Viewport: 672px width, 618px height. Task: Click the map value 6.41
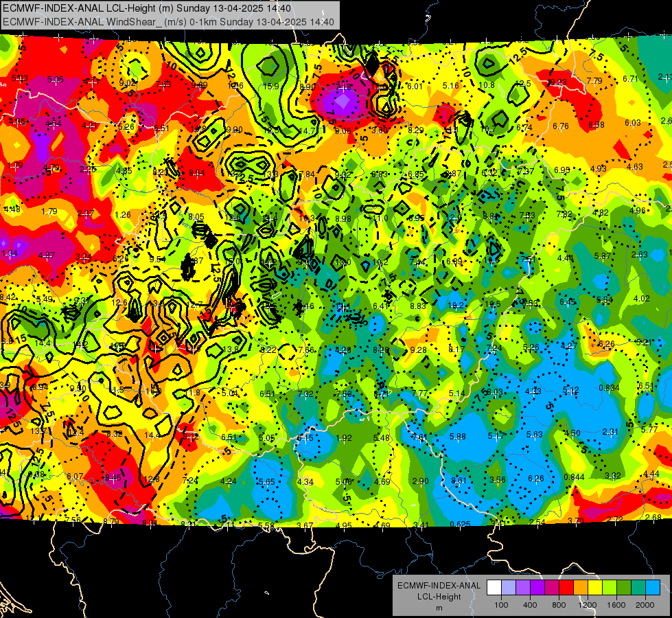coord(381,306)
